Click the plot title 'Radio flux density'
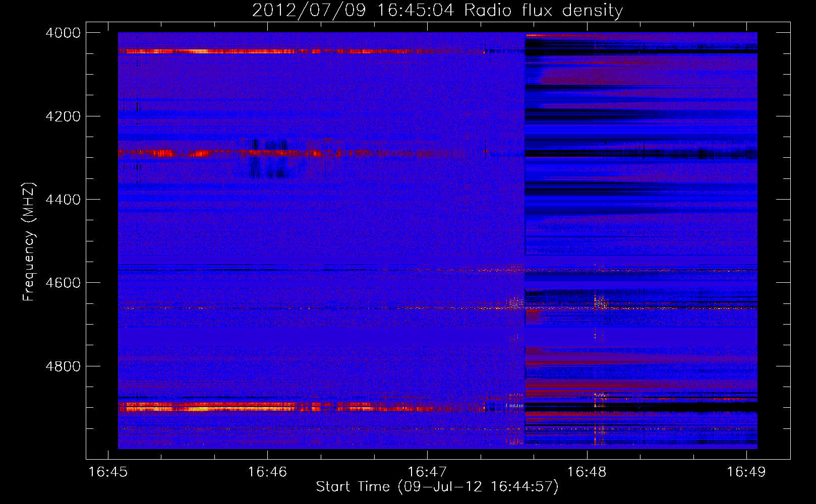 (543, 10)
